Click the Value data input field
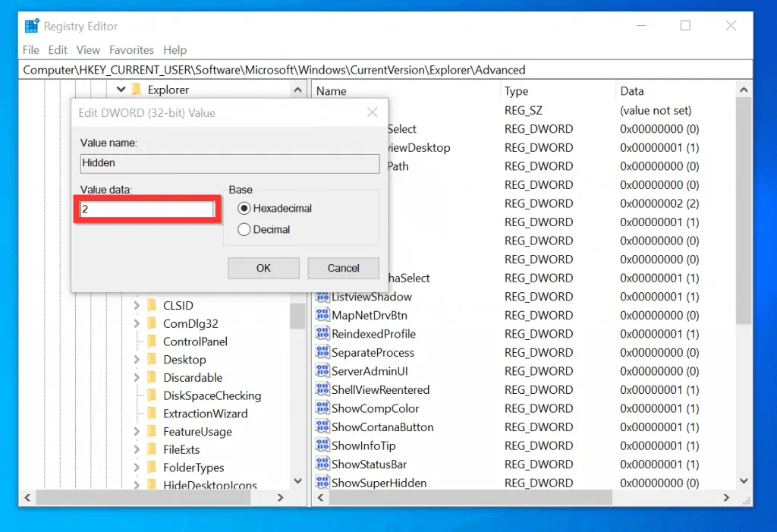This screenshot has height=532, width=777. 147,209
